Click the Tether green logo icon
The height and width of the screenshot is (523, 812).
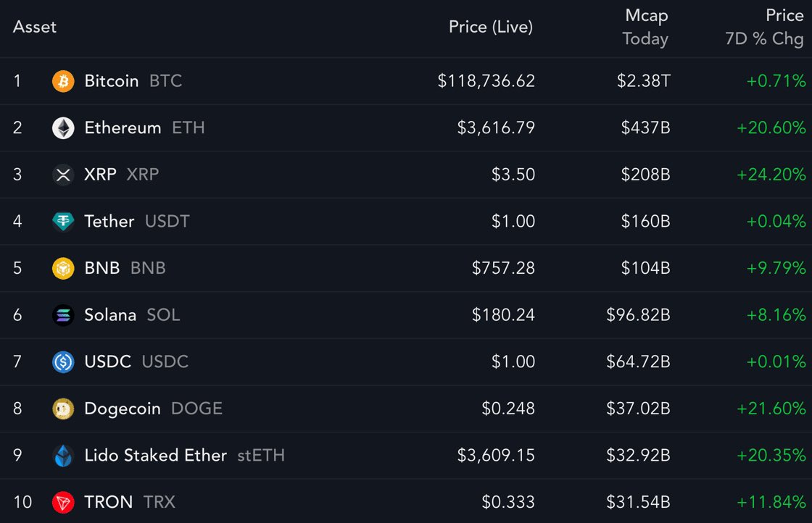63,222
